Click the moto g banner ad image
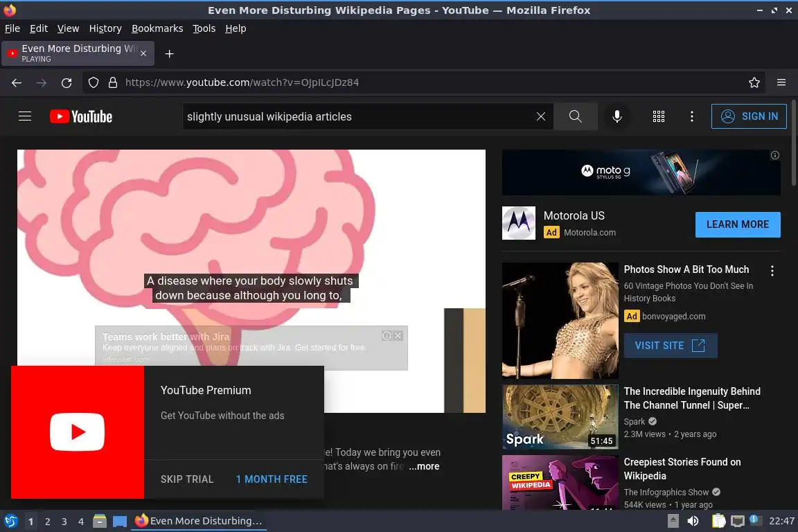This screenshot has height=532, width=798. pos(641,172)
